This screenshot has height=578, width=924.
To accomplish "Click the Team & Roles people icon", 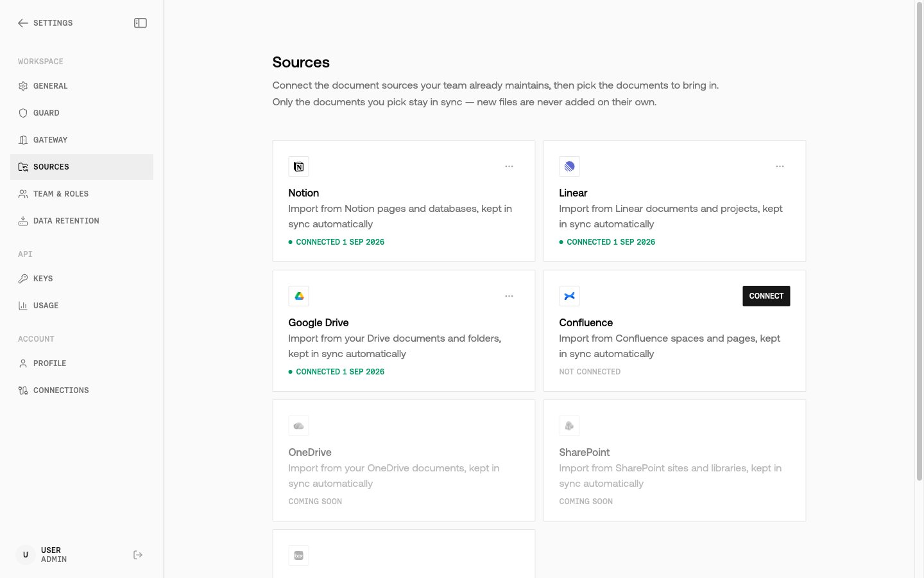I will click(x=23, y=194).
